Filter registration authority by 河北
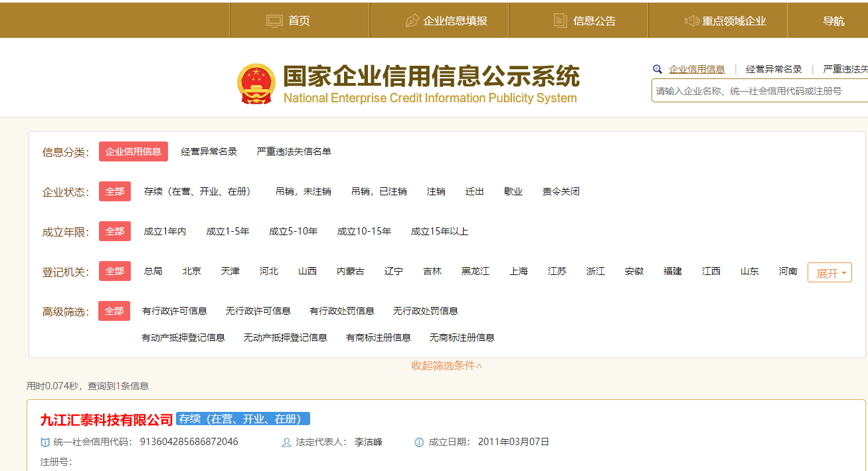This screenshot has height=471, width=868. [269, 271]
